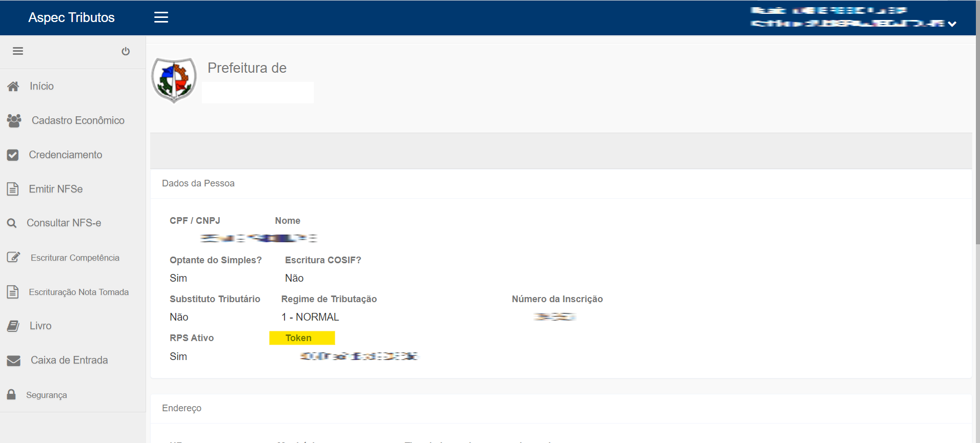980x443 pixels.
Task: Click the pencil icon for Escriturar Competência
Action: (13, 257)
